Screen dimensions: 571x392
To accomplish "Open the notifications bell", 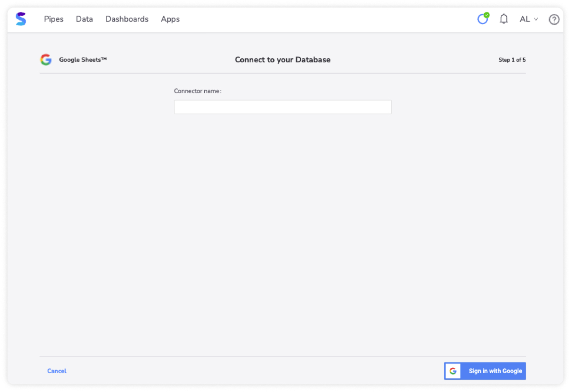I will coord(504,19).
